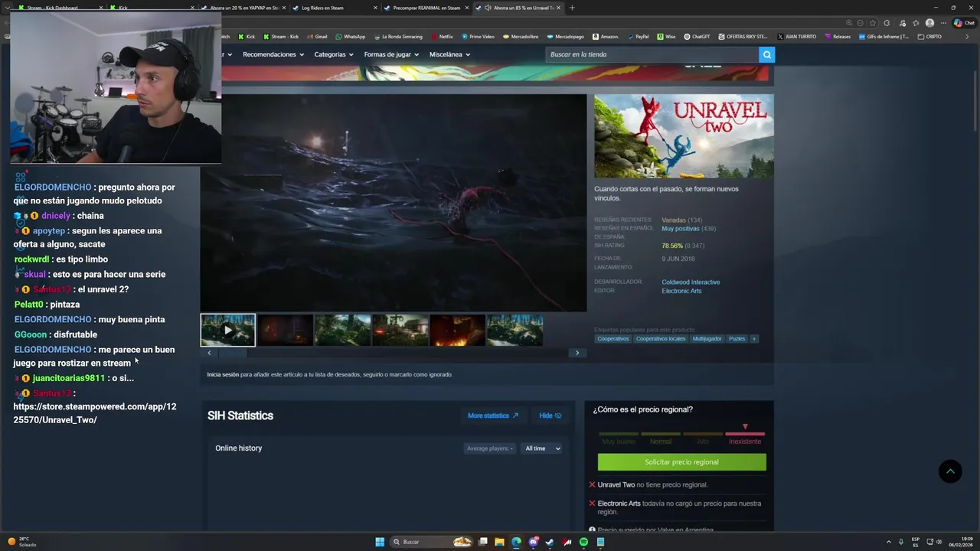Show more bookmarks chevron
Viewport: 980px width, 551px height.
pos(965,37)
